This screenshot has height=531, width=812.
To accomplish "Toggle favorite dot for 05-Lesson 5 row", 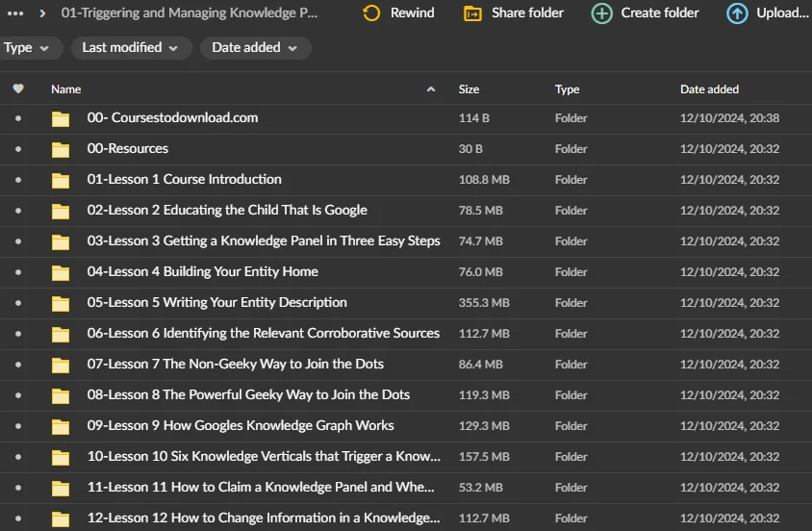I will coord(18,303).
